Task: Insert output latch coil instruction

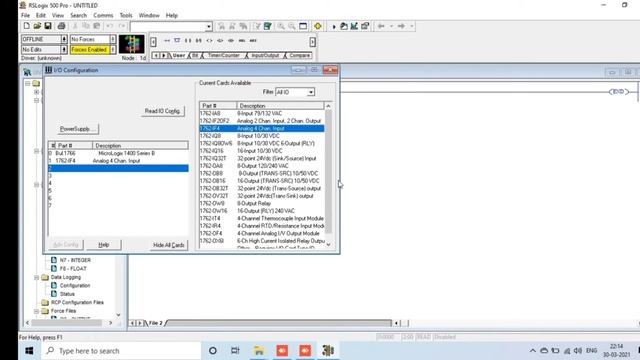Action: point(220,40)
